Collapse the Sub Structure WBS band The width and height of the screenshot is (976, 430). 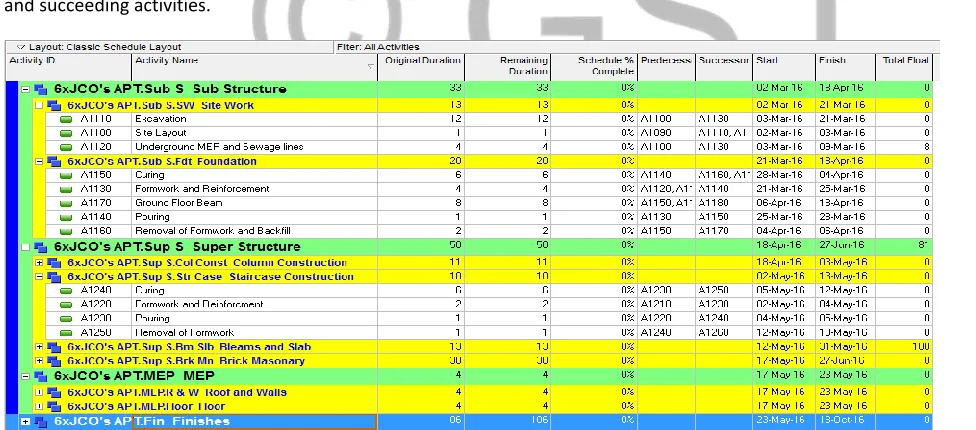(26, 90)
